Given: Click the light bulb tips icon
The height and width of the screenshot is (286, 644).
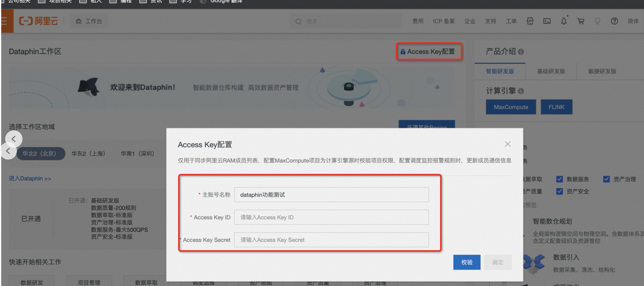Looking at the screenshot, I should [x=597, y=21].
